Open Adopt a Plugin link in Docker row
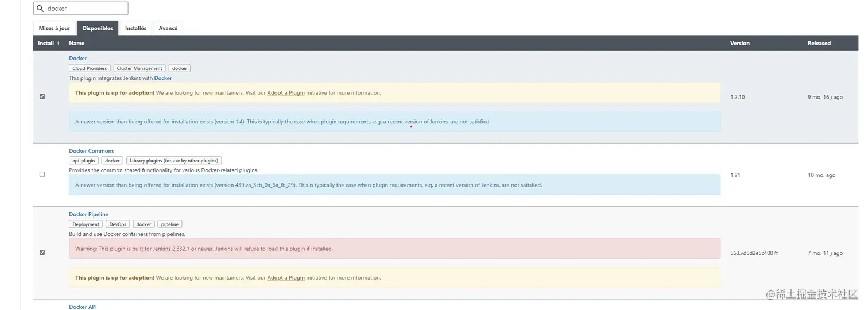 [x=286, y=93]
